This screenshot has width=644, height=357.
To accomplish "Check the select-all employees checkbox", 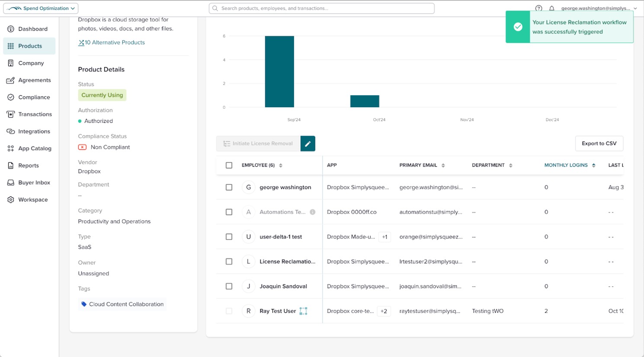I will pyautogui.click(x=229, y=165).
